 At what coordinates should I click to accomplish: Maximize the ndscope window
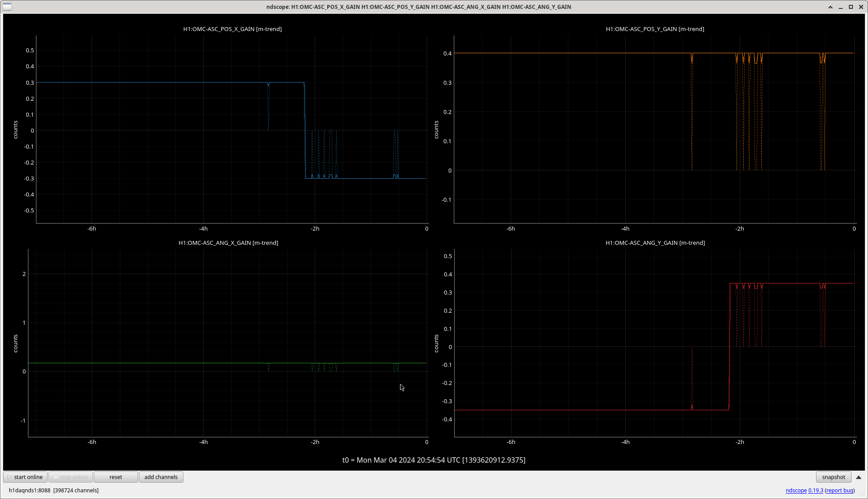(x=851, y=7)
